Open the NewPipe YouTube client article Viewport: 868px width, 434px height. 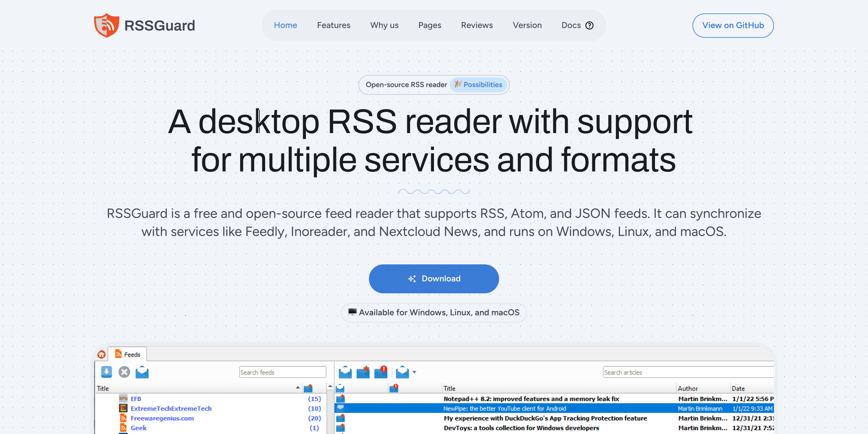(505, 408)
